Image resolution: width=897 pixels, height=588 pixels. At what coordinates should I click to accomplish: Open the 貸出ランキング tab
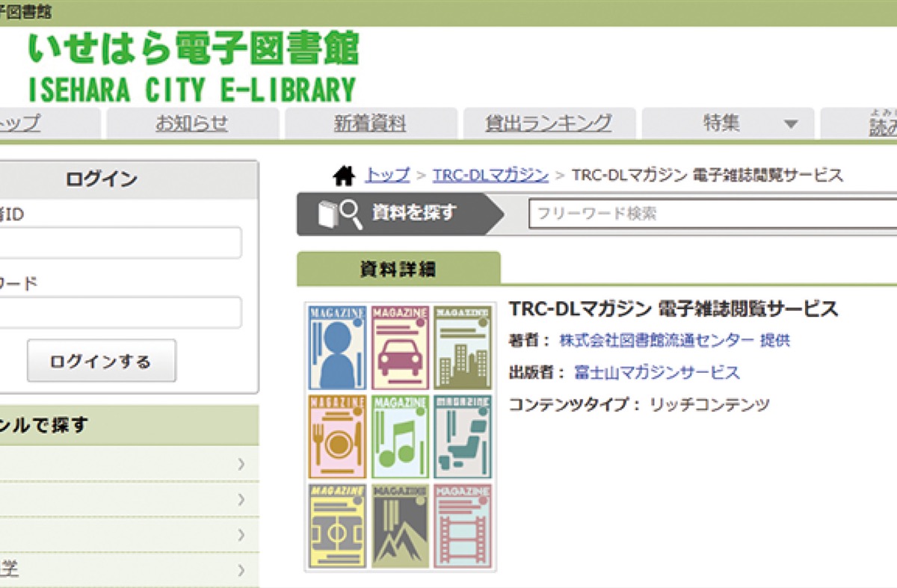[x=549, y=124]
